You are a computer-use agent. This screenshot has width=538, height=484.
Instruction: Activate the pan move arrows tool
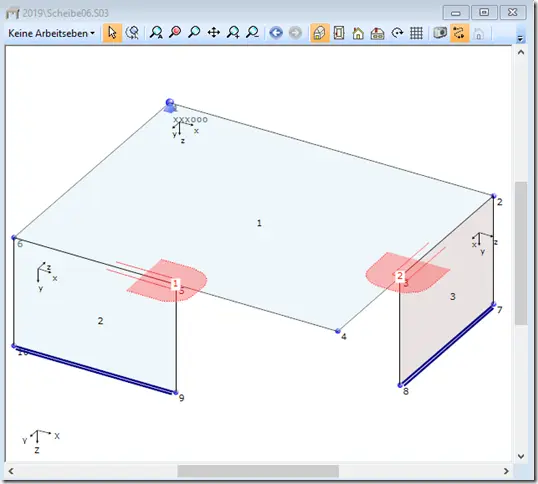pyautogui.click(x=214, y=33)
